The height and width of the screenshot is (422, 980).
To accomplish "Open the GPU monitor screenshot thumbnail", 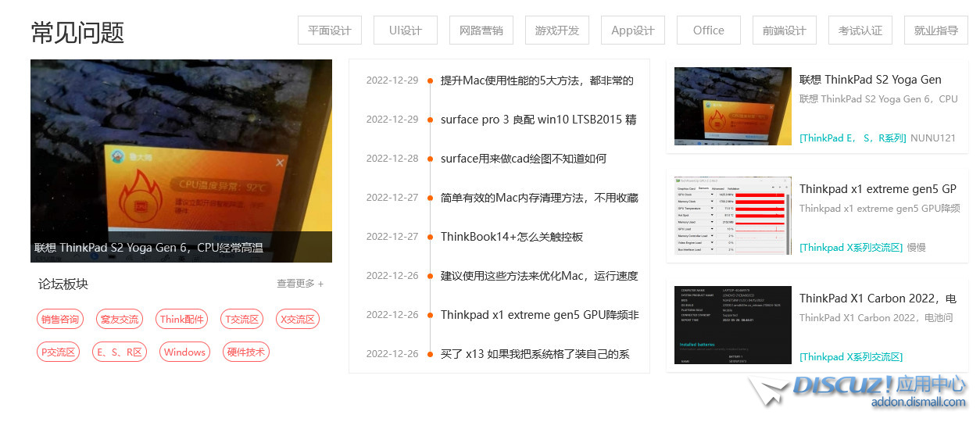I will (733, 216).
